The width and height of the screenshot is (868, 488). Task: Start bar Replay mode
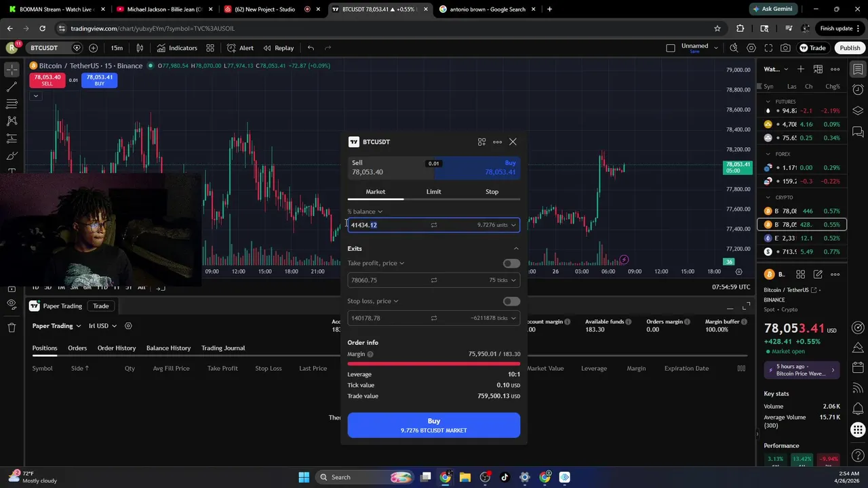pos(279,48)
